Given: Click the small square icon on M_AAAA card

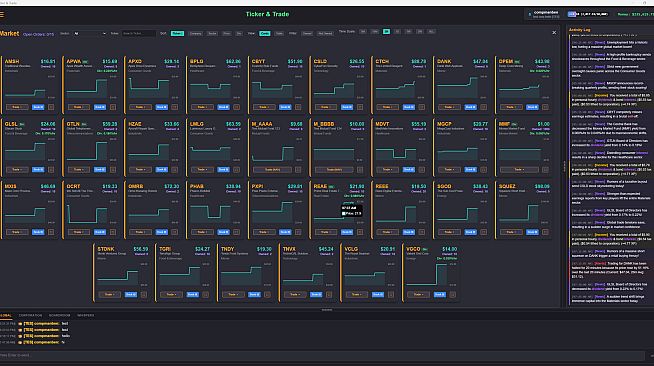Looking at the screenshot, I should click(298, 170).
